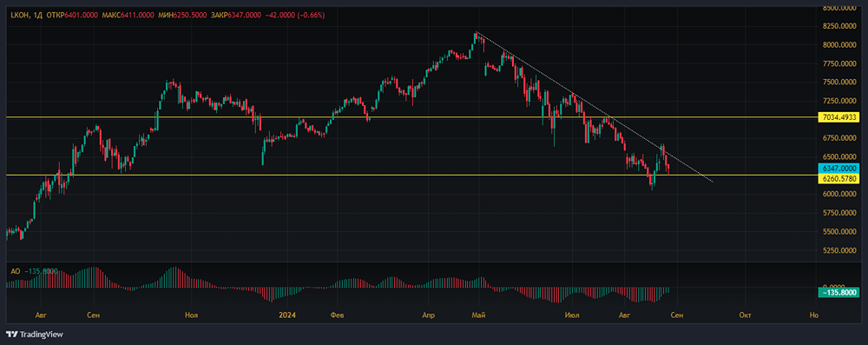This screenshot has width=868, height=345.
Task: Select the dotted descending trendline
Action: [x=595, y=107]
